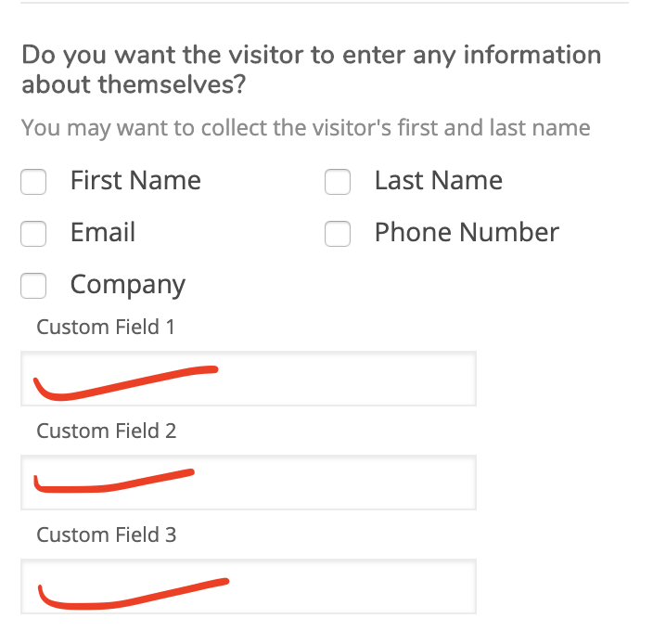Click the red scribble in Custom Field 3
Viewport: 666px width, 644px height.
pos(134,594)
